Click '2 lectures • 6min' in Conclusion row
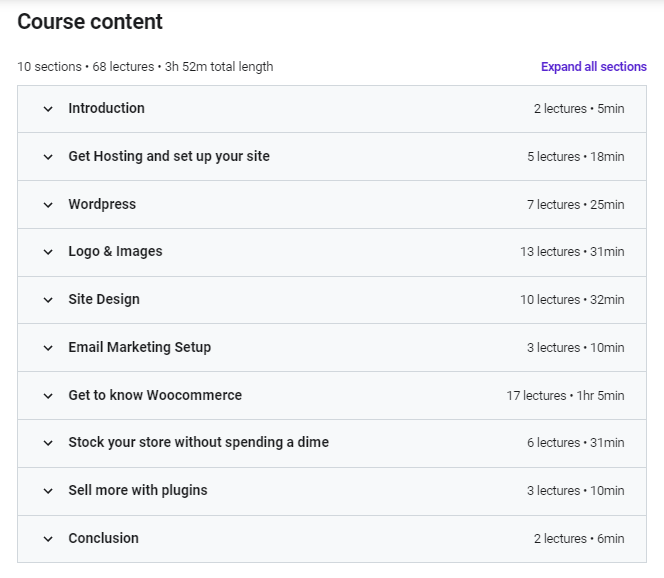This screenshot has width=664, height=578. [579, 539]
